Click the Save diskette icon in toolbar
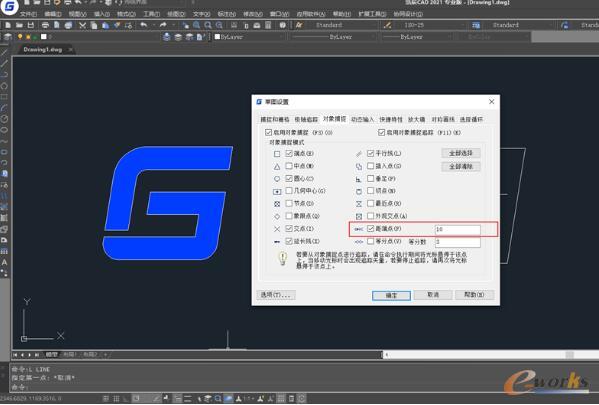The image size is (599, 405). [x=31, y=25]
